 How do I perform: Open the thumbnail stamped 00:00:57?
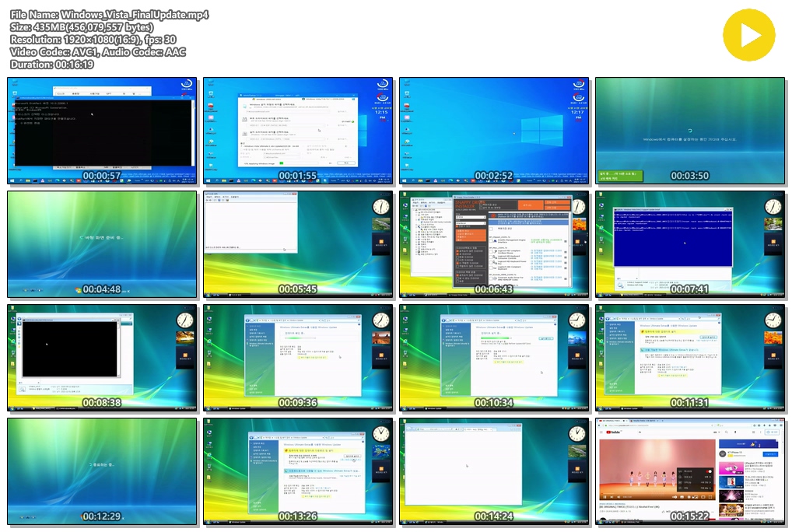pyautogui.click(x=102, y=131)
